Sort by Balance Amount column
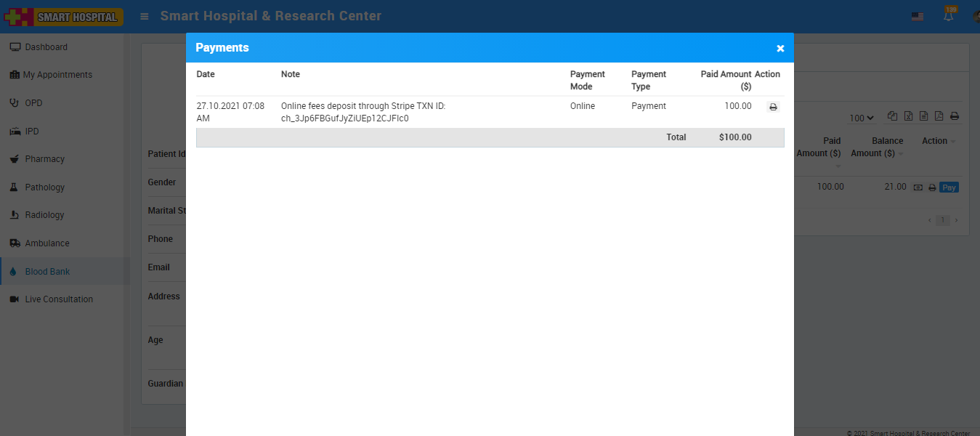This screenshot has height=436, width=980. 877,147
